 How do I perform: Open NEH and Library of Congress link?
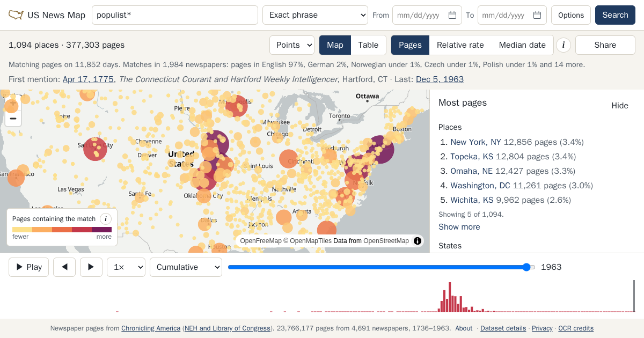click(x=228, y=328)
